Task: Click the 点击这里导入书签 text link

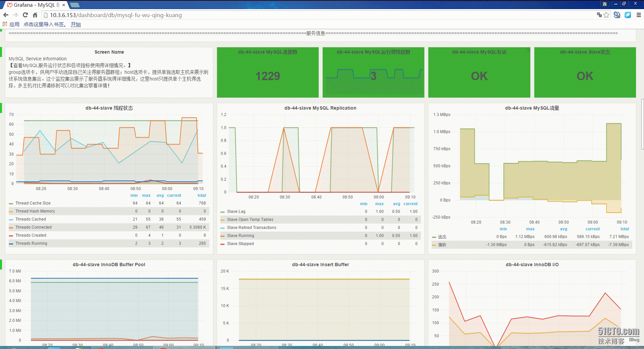Action: pos(45,24)
